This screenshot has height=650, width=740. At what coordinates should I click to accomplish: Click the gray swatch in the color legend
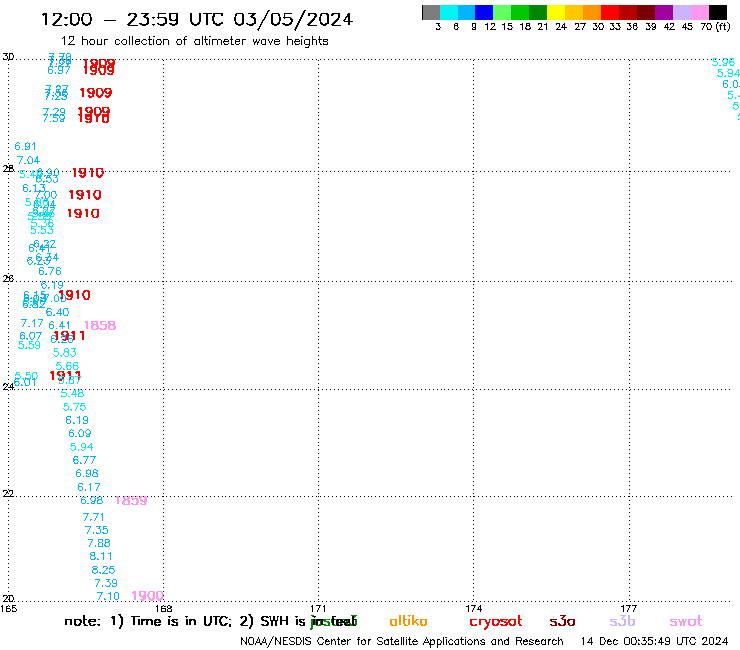point(431,12)
